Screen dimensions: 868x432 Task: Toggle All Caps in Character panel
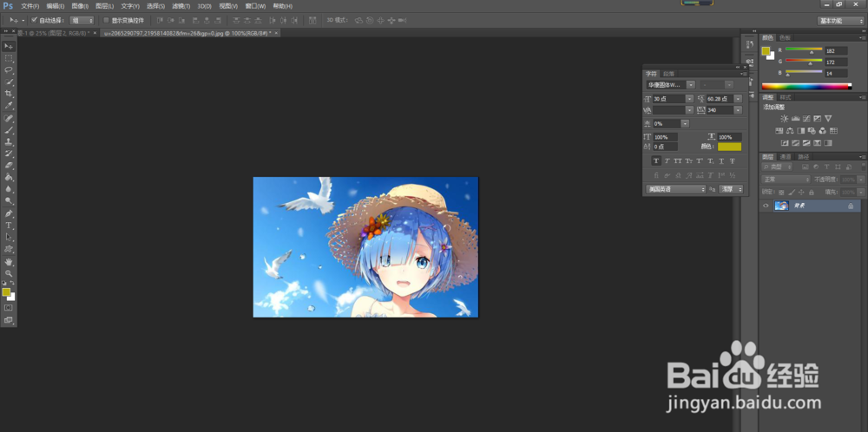coord(678,161)
